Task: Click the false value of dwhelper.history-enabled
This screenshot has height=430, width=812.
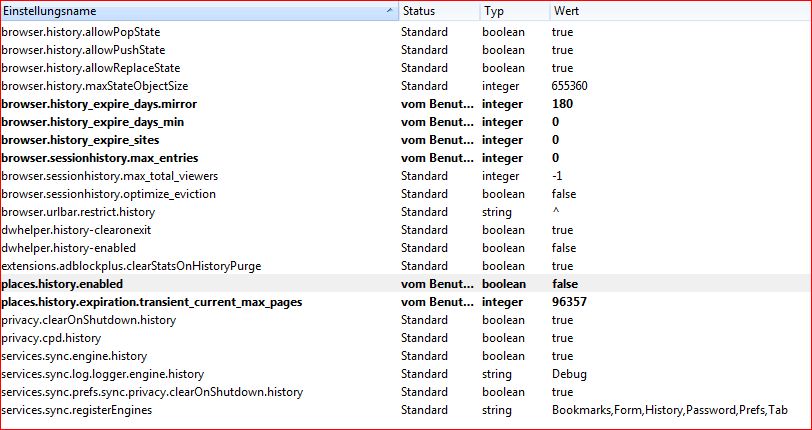Action: pyautogui.click(x=564, y=248)
